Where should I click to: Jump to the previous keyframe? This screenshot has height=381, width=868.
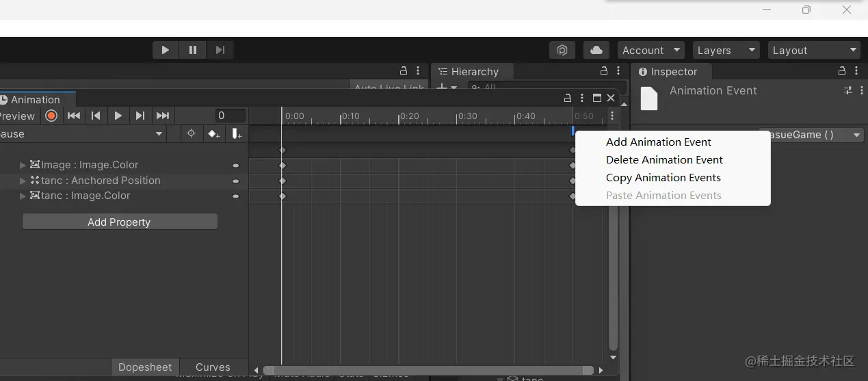pyautogui.click(x=96, y=116)
